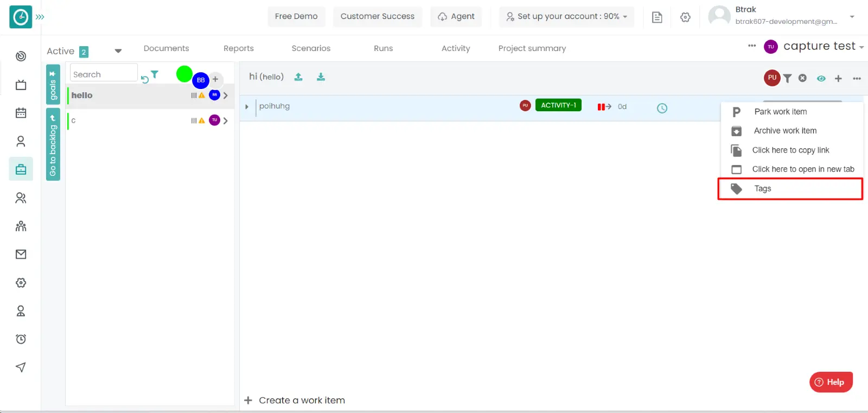Click the Btrak profile avatar
The image size is (868, 413).
(x=719, y=16)
